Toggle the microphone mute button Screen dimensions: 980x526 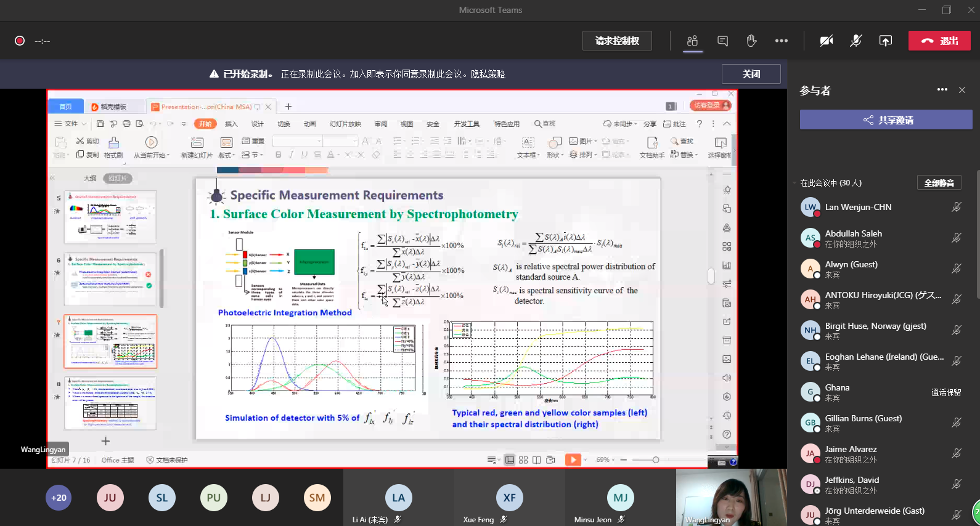(x=856, y=41)
